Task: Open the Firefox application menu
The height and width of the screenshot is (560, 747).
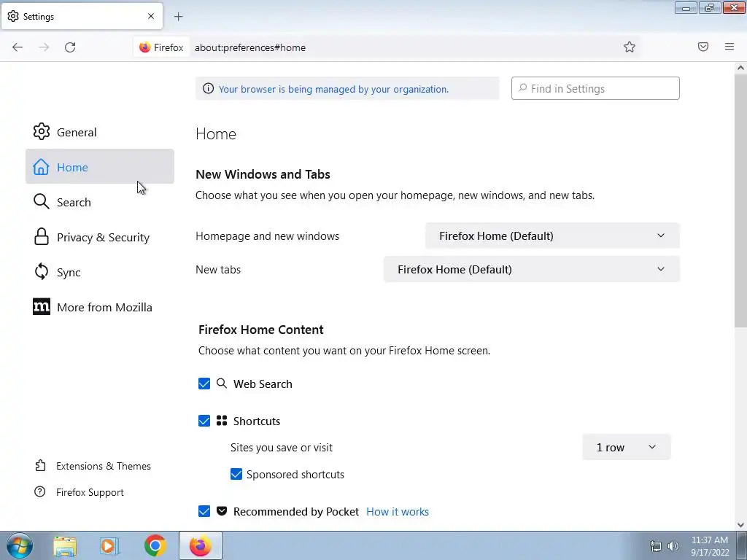Action: [x=729, y=47]
